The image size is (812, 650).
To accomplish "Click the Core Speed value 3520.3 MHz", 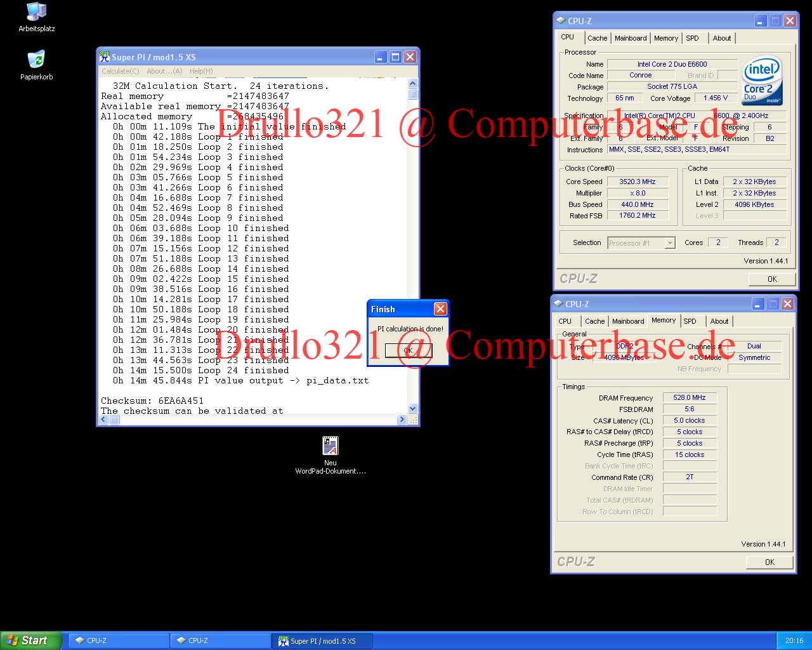I will [x=638, y=182].
